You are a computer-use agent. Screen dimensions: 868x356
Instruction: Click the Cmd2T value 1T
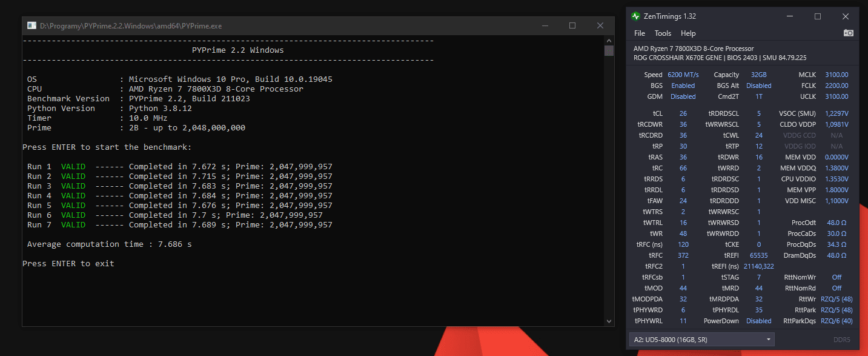(x=759, y=96)
